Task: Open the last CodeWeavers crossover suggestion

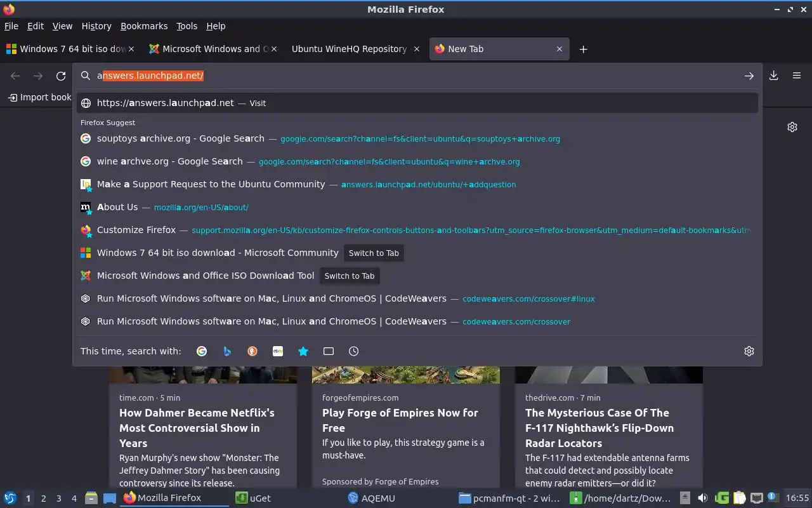Action: click(417, 321)
